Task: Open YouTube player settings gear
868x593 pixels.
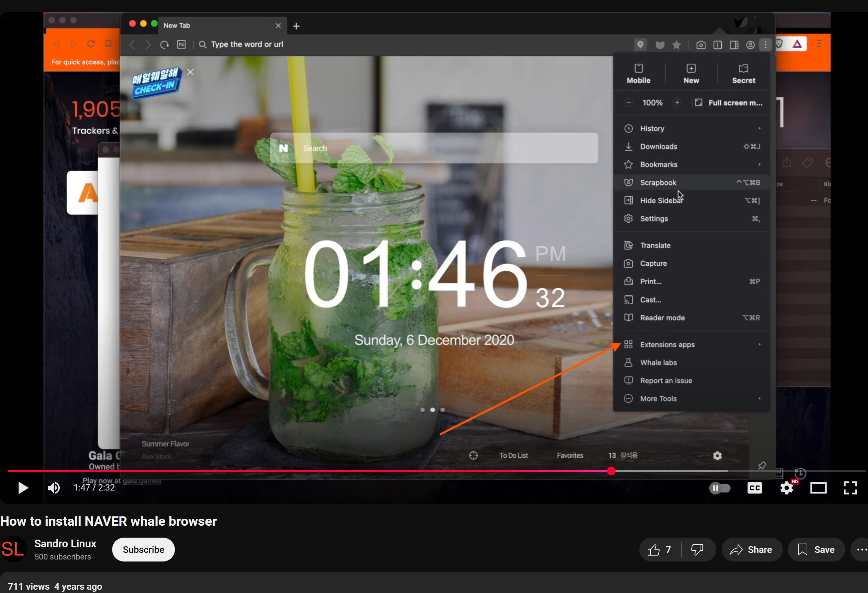Action: 787,488
